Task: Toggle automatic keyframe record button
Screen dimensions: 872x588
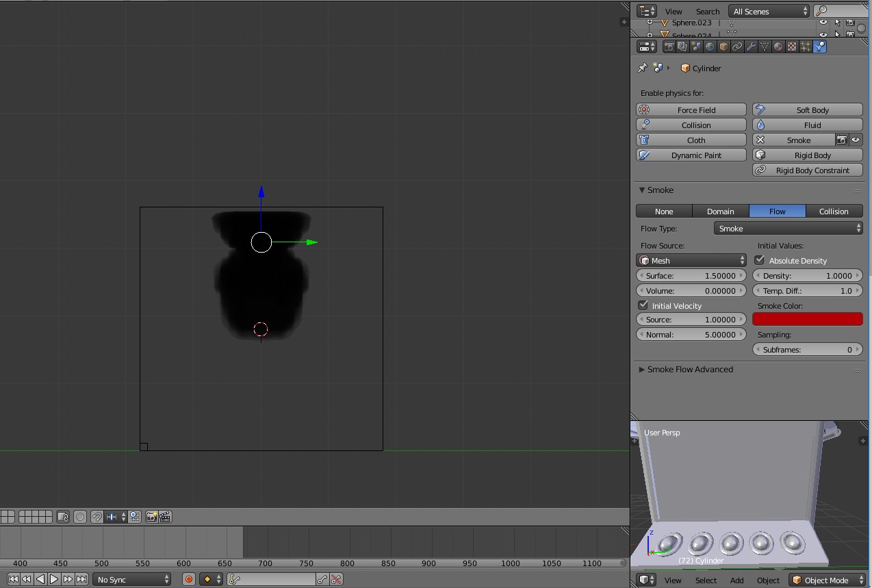Action: [x=189, y=579]
